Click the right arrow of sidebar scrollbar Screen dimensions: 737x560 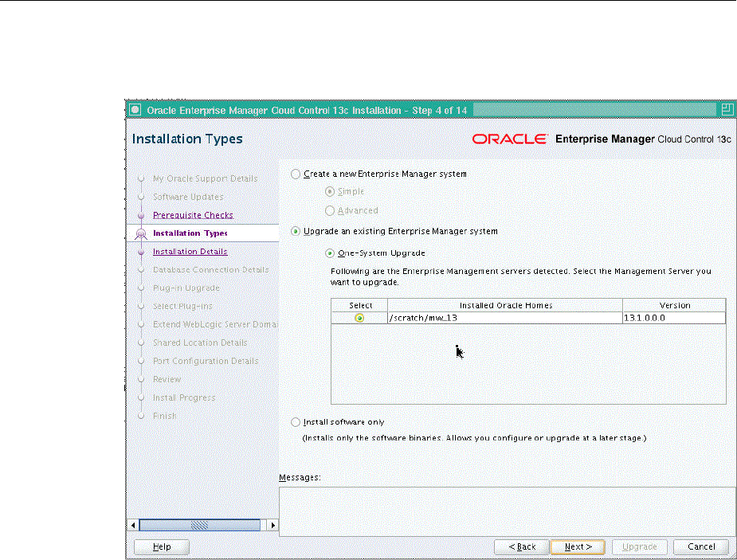pyautogui.click(x=272, y=525)
